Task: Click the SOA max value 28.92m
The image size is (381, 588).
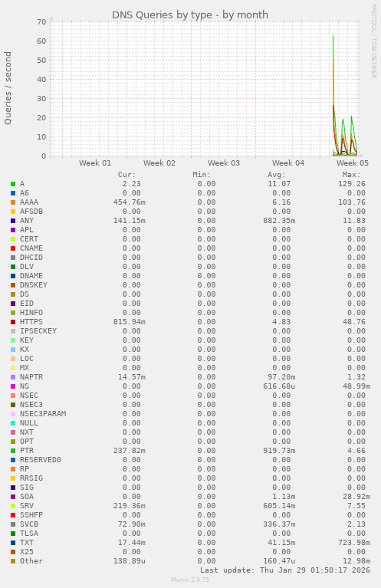Action: 356,497
